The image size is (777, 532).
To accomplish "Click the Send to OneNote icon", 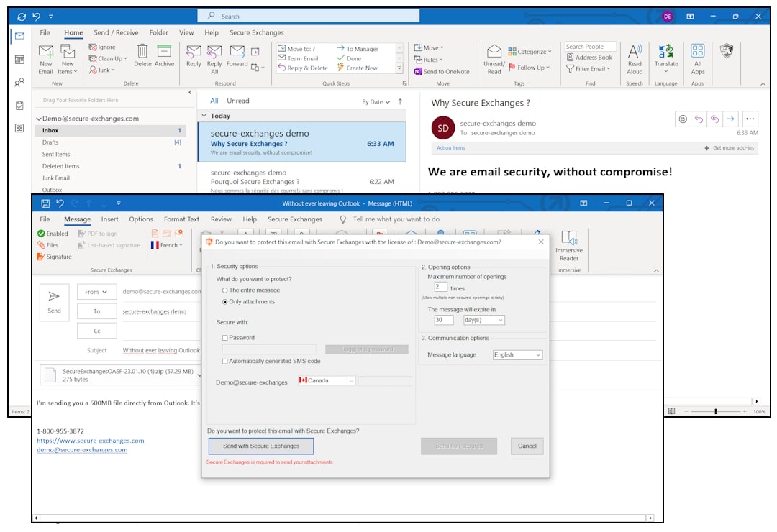I will pyautogui.click(x=441, y=70).
